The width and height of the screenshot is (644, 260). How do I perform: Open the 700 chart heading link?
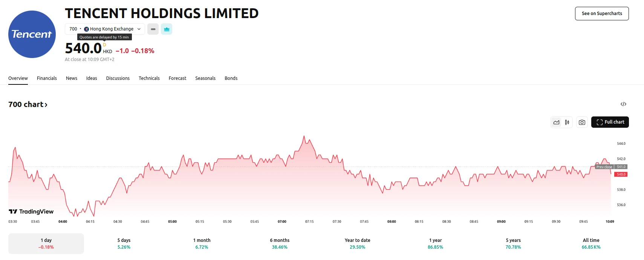coord(28,104)
